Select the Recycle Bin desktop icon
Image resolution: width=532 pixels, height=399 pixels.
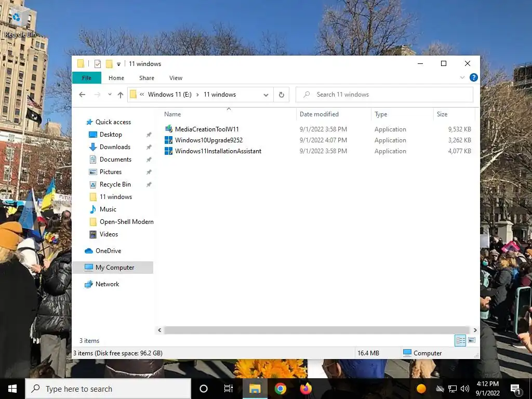[x=20, y=22]
